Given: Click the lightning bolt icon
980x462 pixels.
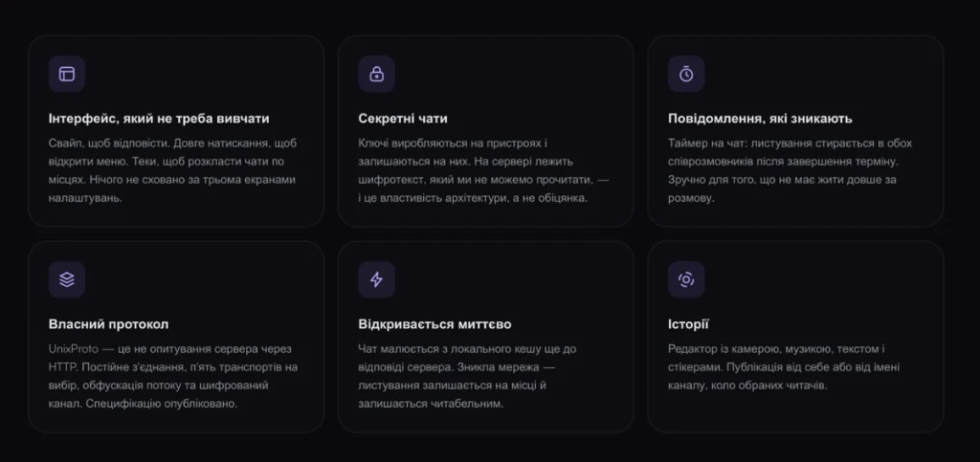Looking at the screenshot, I should click(x=377, y=279).
